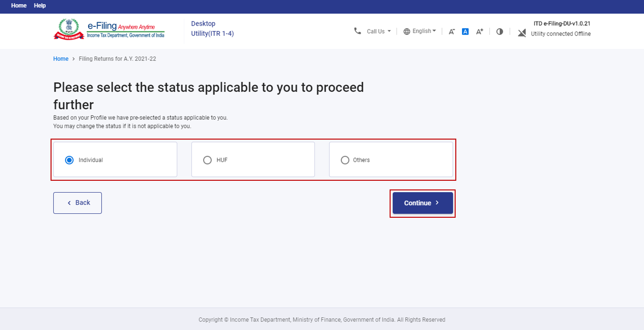
Task: Decrease font size with the A- icon
Action: (451, 32)
